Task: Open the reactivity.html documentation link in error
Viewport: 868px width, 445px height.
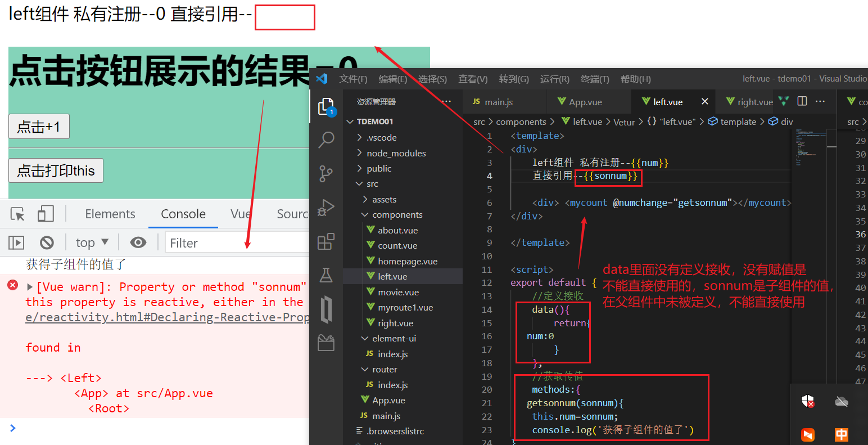Action: click(x=167, y=317)
